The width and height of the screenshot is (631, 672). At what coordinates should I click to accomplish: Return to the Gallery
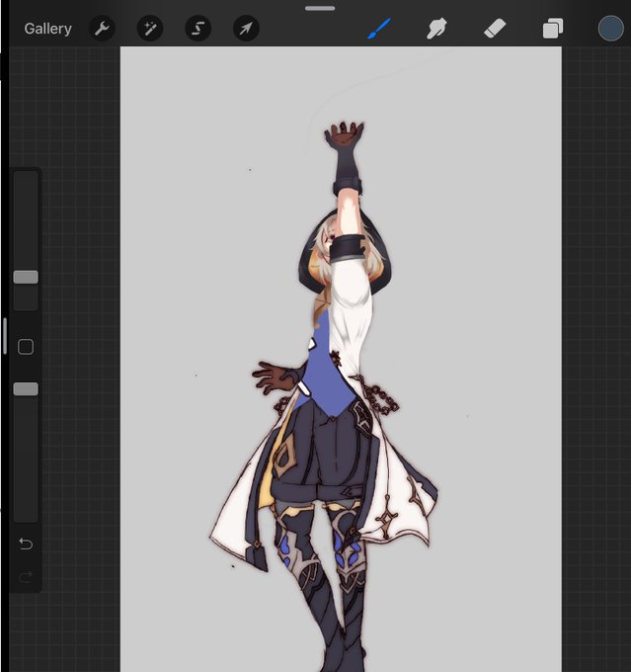pyautogui.click(x=47, y=29)
